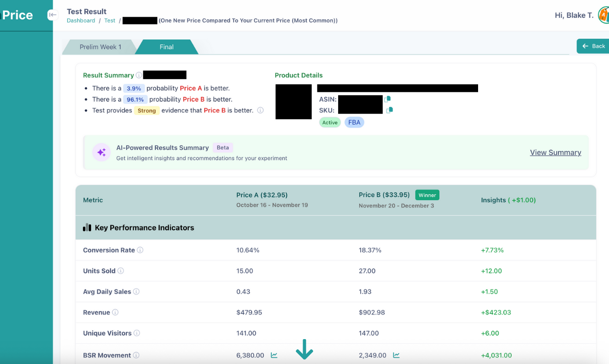This screenshot has width=609, height=364.
Task: Click the Back button
Action: click(595, 46)
